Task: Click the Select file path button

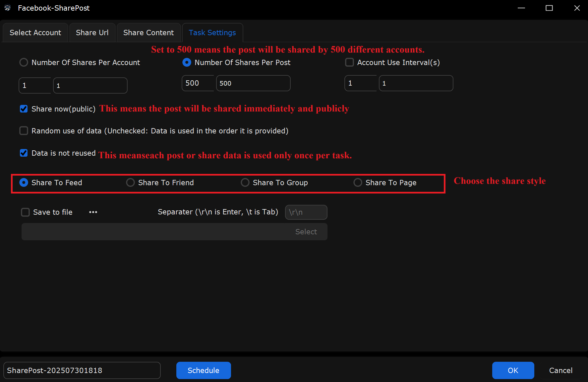Action: click(x=306, y=232)
